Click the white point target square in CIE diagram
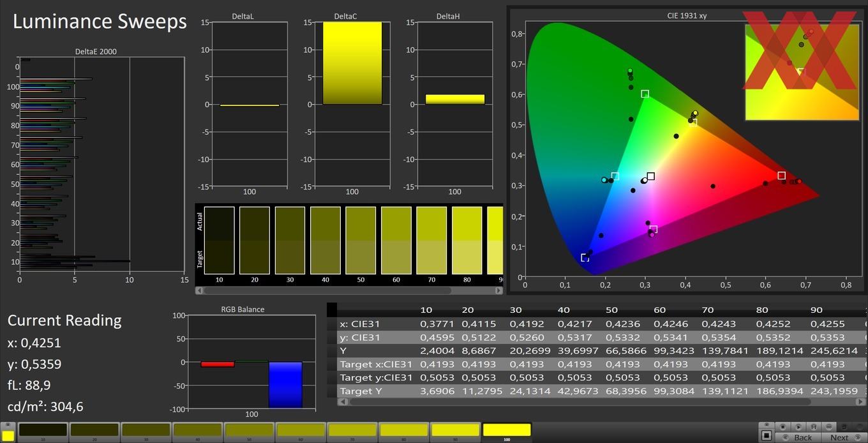868x443 pixels. tap(650, 176)
